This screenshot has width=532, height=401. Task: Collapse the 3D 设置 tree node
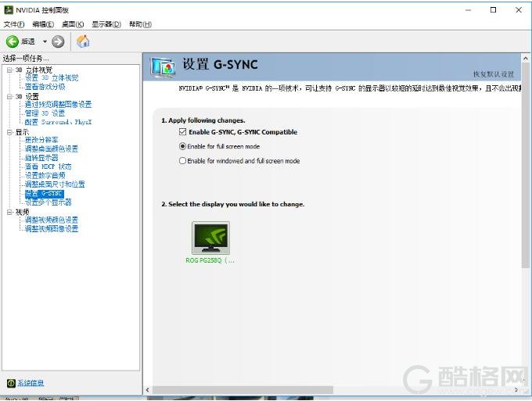(x=9, y=97)
